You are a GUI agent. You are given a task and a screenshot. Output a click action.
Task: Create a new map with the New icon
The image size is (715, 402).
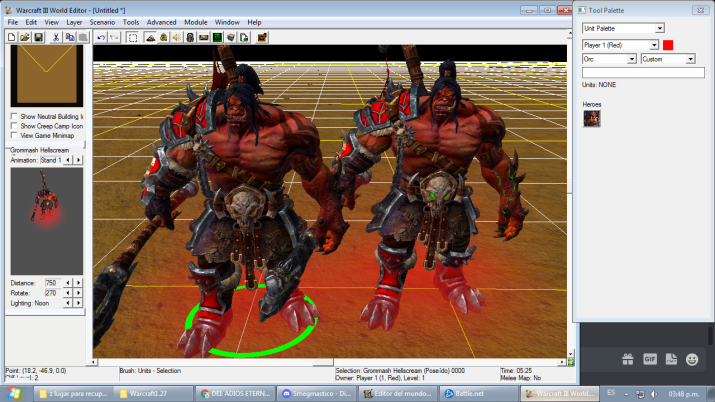[x=11, y=37]
